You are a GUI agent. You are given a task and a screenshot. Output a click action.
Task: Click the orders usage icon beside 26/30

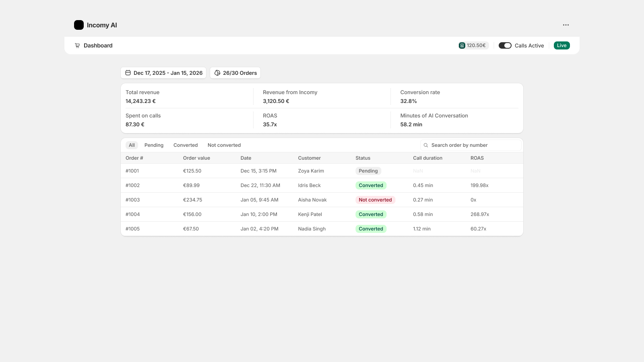217,73
